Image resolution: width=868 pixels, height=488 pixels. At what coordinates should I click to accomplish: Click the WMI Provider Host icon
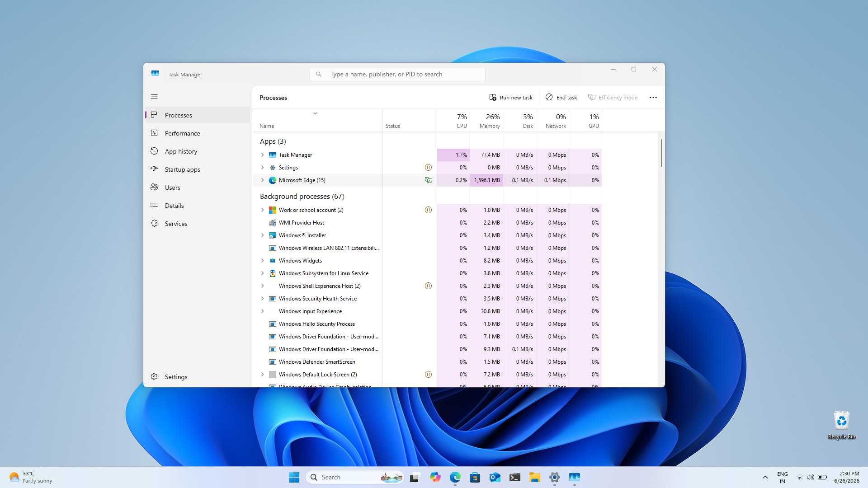[273, 223]
